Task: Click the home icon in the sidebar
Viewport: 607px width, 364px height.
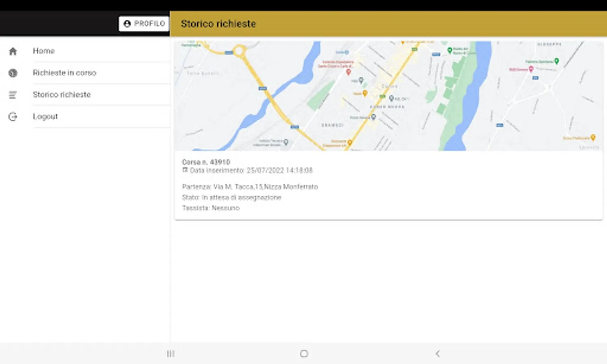Action: click(x=13, y=51)
